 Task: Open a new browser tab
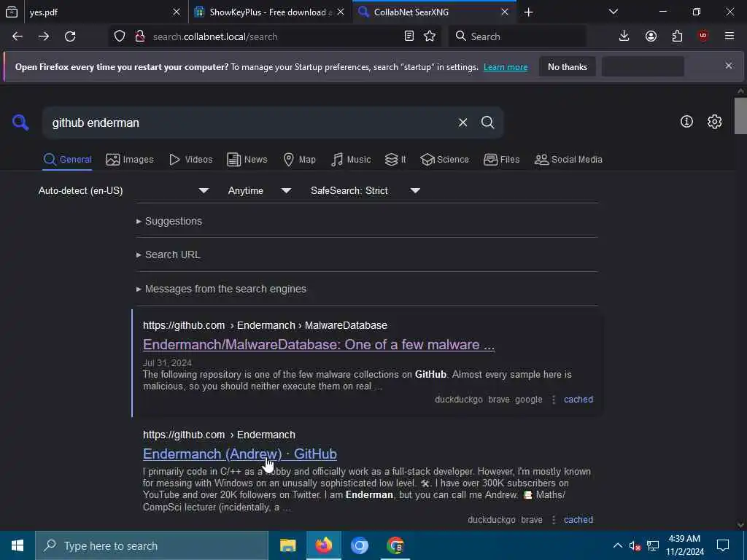tap(528, 12)
